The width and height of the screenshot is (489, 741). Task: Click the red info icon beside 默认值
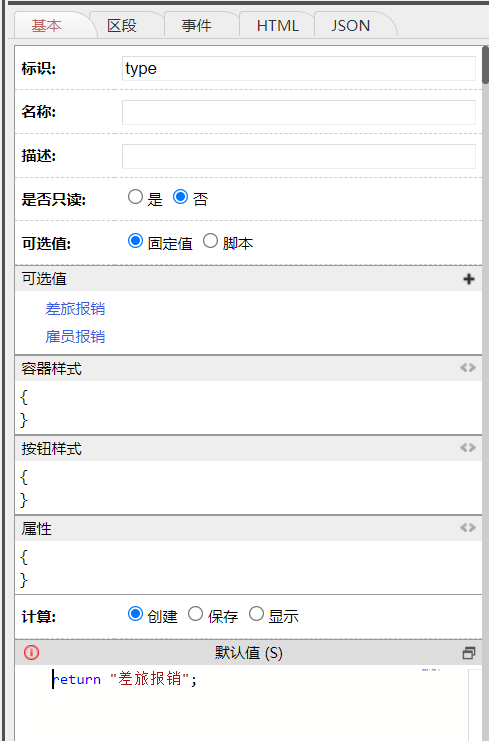[x=31, y=653]
